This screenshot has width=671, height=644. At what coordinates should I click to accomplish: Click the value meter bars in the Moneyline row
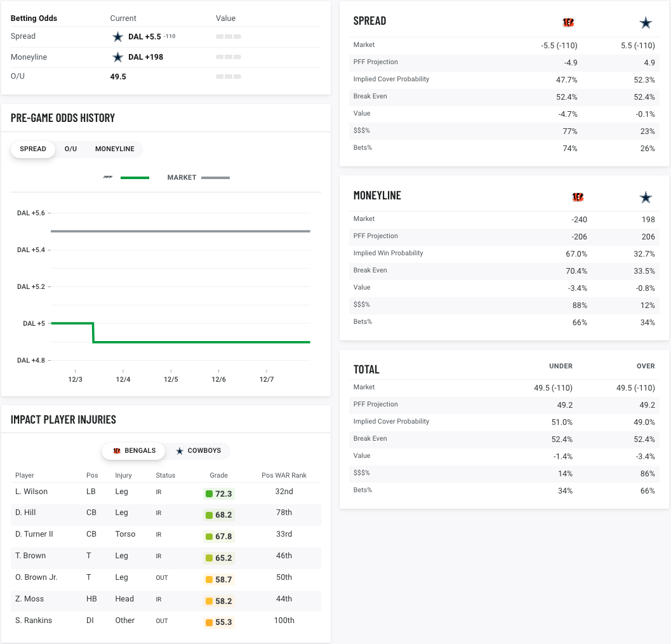coord(229,57)
